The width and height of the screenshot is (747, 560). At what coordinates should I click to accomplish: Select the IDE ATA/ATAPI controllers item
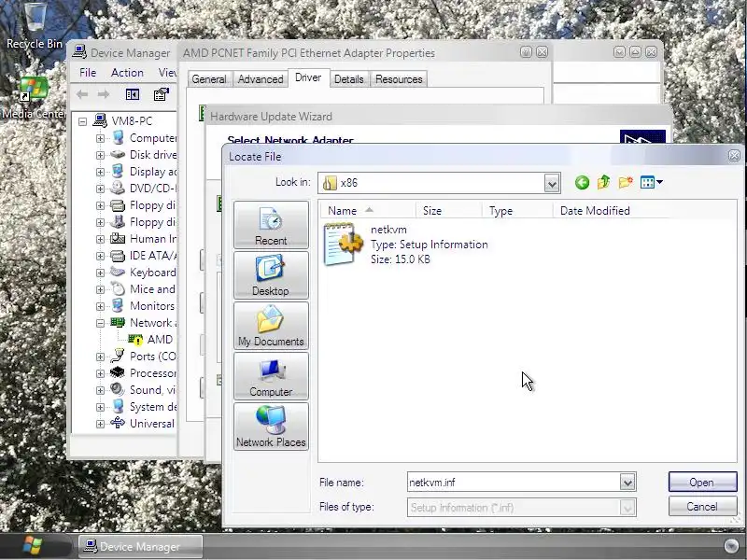[153, 256]
